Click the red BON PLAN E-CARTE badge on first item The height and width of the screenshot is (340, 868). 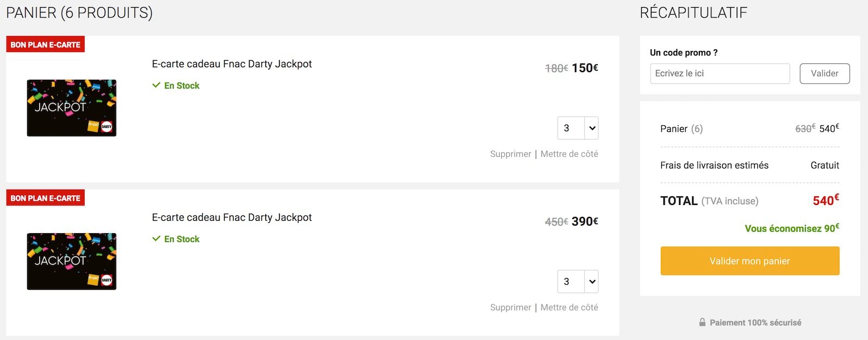pyautogui.click(x=45, y=44)
